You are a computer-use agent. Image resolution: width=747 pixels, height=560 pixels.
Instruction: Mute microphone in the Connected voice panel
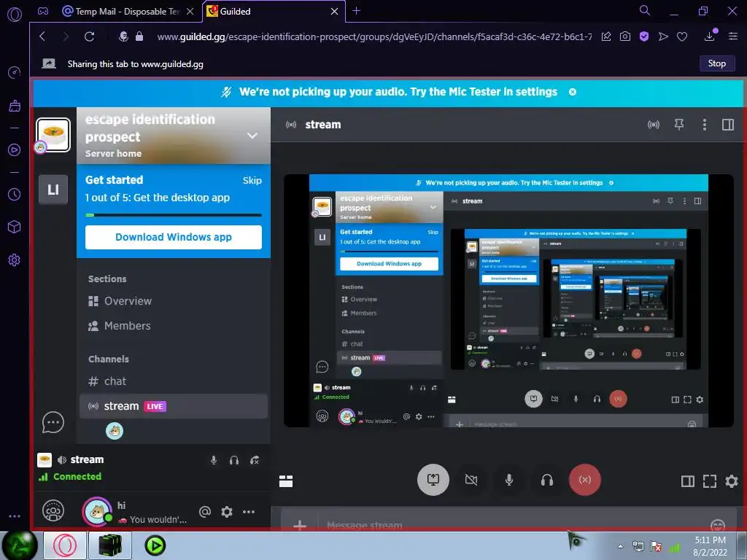[214, 460]
